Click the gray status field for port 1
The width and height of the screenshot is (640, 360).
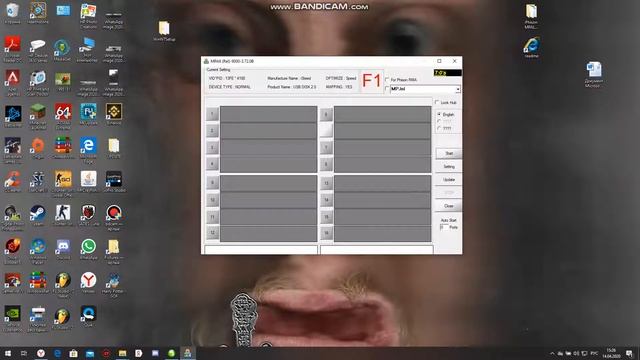tap(269, 114)
